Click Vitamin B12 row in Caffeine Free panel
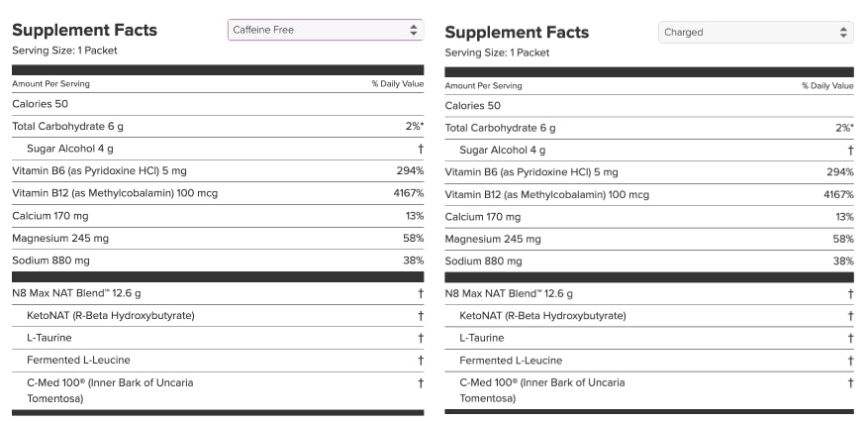This screenshot has width=868, height=422. coord(115,193)
